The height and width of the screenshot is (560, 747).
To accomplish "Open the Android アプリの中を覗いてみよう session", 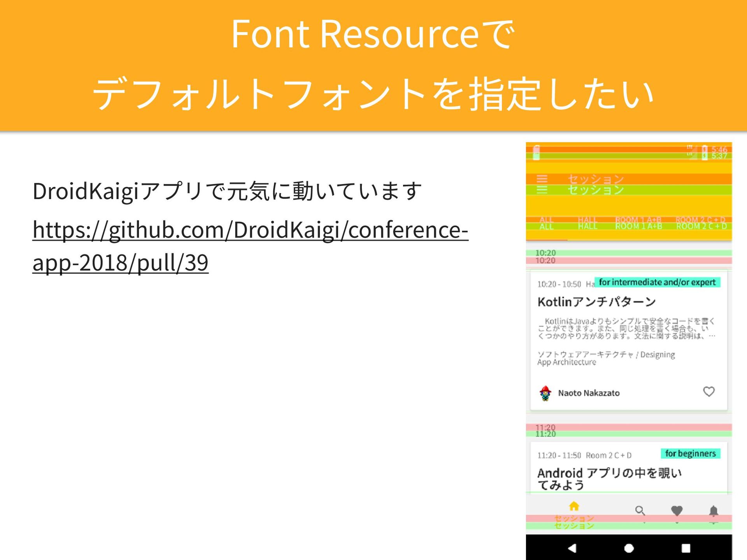I will click(x=609, y=479).
